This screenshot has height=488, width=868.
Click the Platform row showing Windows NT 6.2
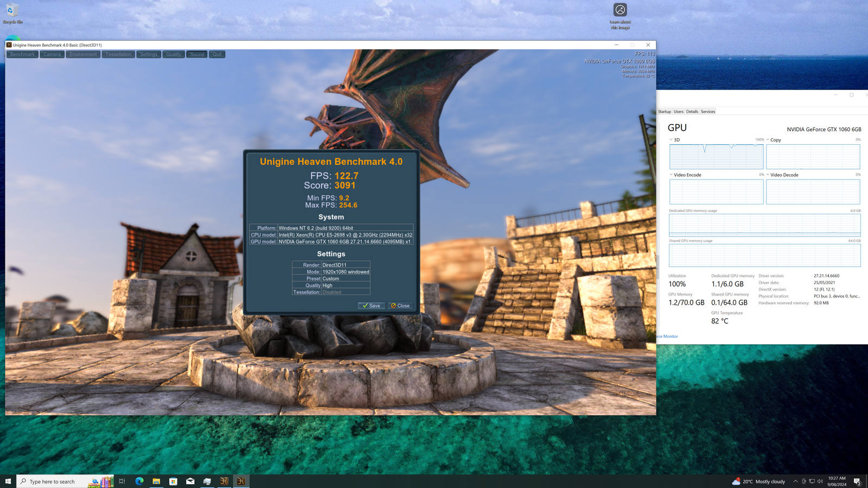(331, 228)
